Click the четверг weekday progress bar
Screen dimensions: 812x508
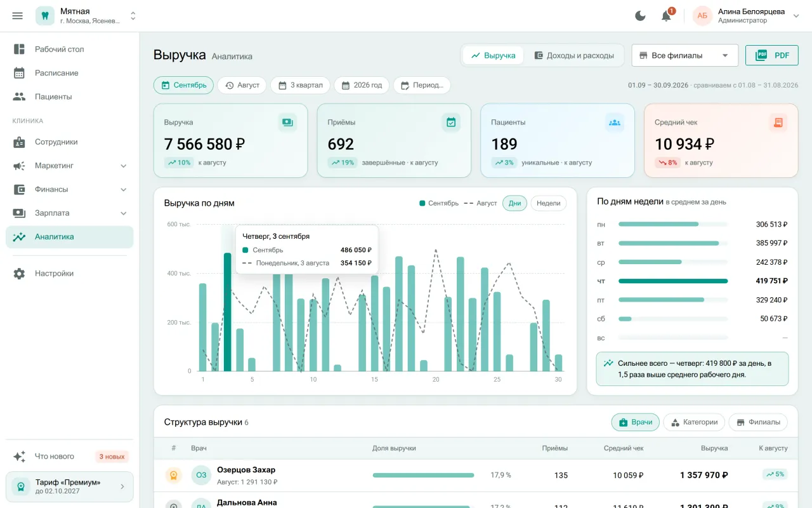673,281
